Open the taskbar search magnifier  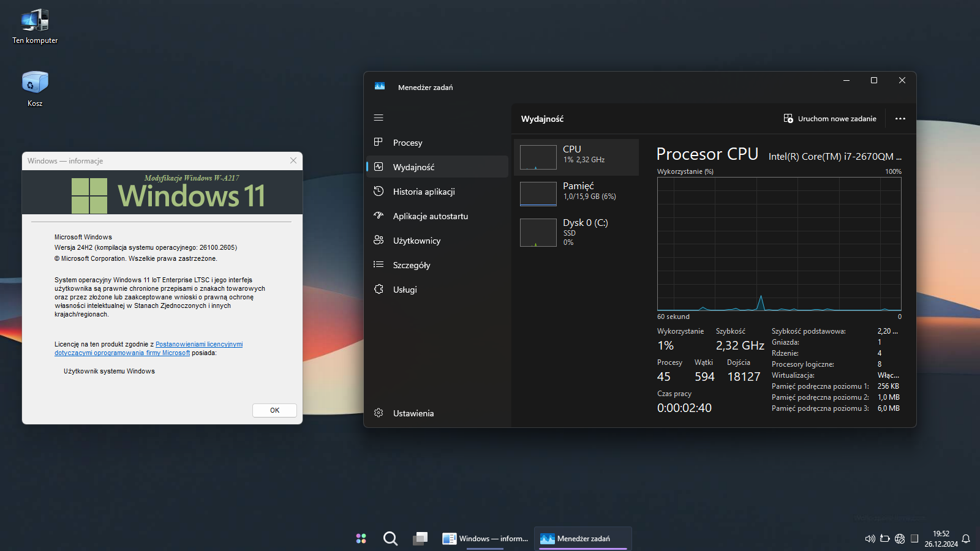[x=390, y=539]
